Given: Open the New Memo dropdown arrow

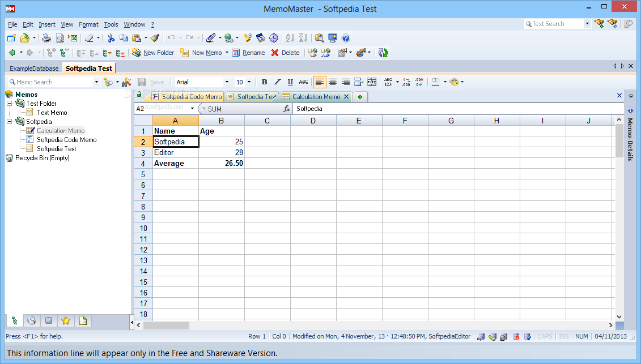Looking at the screenshot, I should click(x=227, y=53).
